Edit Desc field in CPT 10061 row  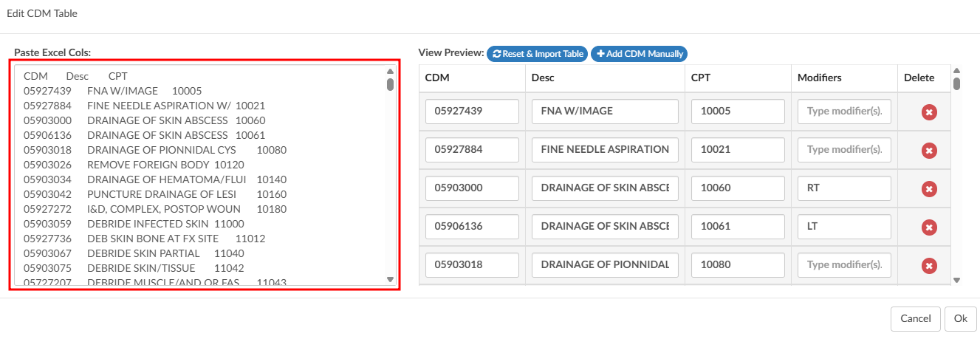click(605, 227)
